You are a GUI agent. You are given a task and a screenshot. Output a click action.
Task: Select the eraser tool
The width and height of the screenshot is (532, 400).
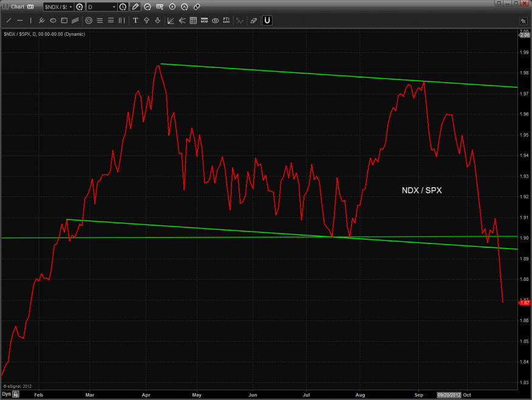[253, 21]
